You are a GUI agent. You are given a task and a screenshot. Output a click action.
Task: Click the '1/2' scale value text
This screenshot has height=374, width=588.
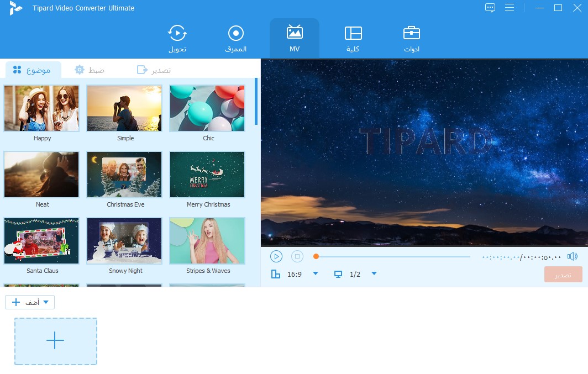pos(355,275)
